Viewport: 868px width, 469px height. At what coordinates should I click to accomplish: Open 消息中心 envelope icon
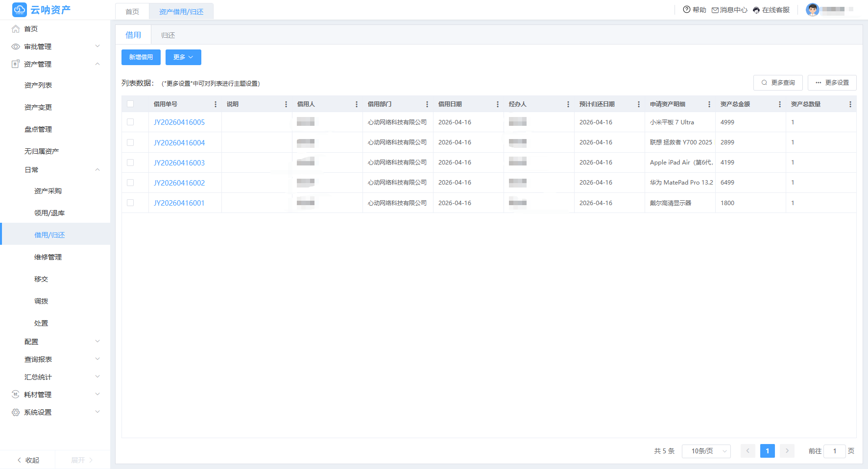pyautogui.click(x=715, y=10)
